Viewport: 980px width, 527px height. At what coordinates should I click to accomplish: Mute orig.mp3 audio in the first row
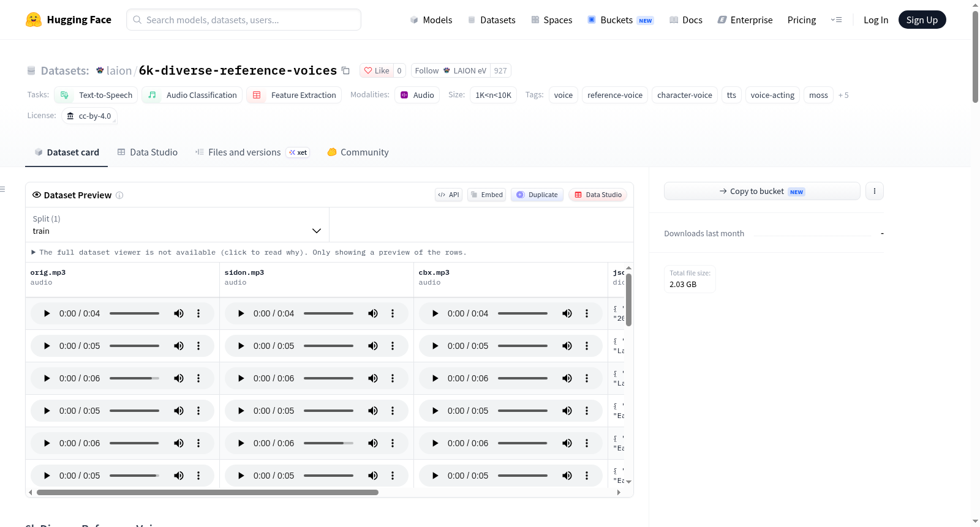click(x=179, y=313)
